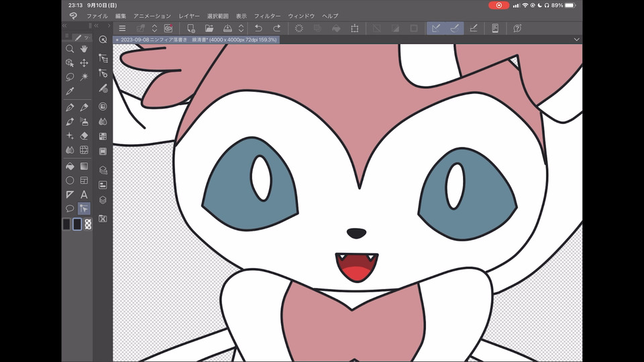Open the フィルター menu
This screenshot has height=362, width=644.
click(268, 16)
